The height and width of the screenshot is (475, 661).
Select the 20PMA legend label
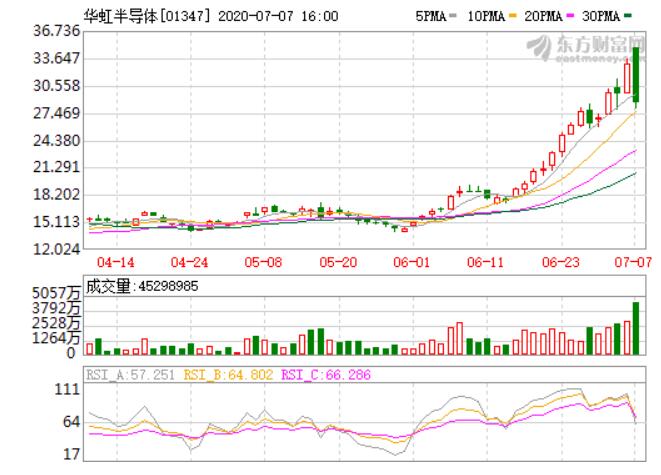point(543,16)
